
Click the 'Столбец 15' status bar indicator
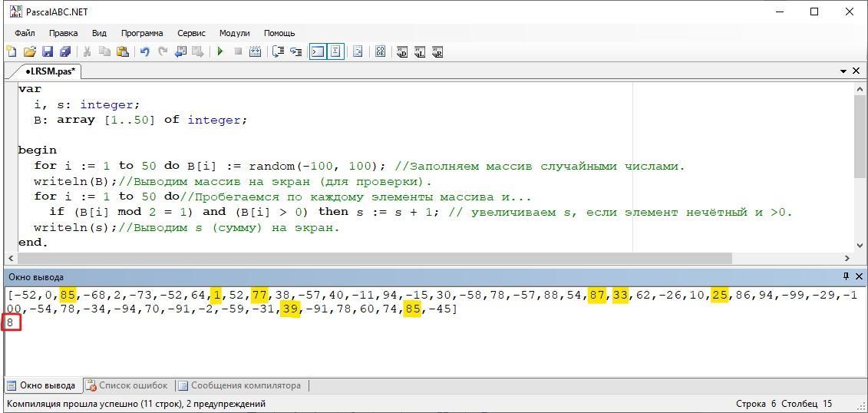coord(807,404)
